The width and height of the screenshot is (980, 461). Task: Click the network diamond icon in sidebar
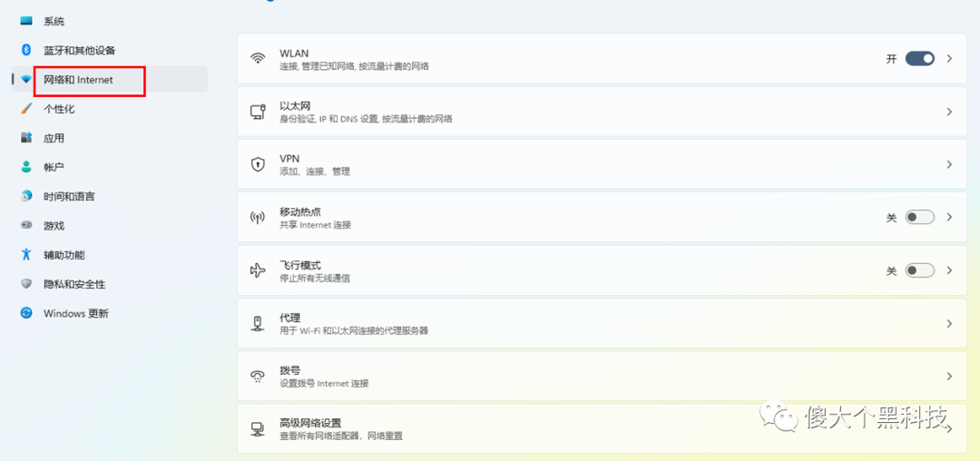[25, 79]
